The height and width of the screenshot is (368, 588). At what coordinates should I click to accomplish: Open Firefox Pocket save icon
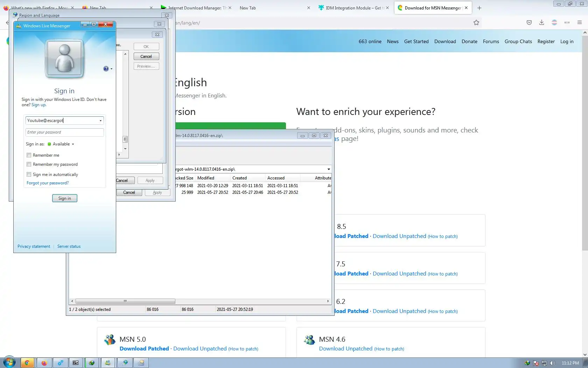(529, 23)
